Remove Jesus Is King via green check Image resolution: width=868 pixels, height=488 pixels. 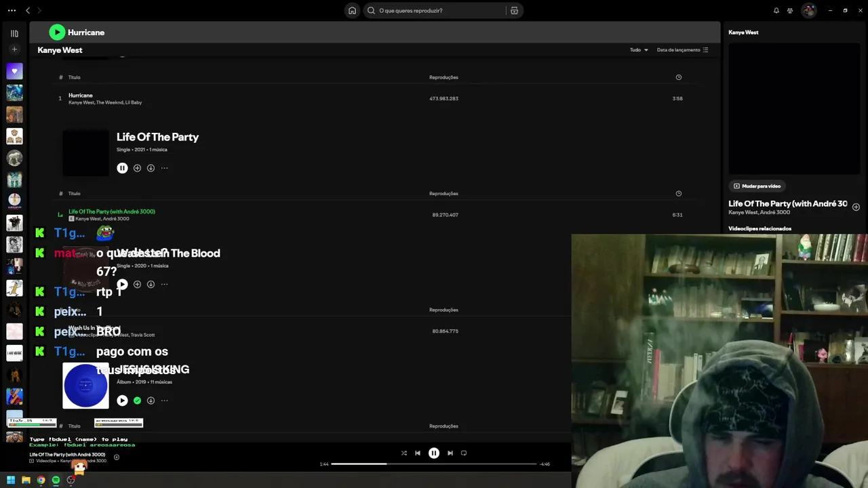pos(137,401)
